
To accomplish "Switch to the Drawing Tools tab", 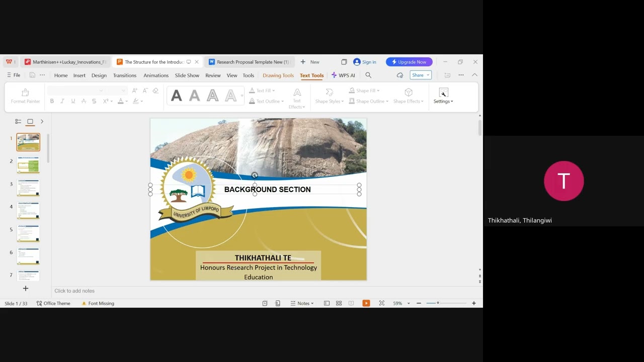I will click(278, 75).
